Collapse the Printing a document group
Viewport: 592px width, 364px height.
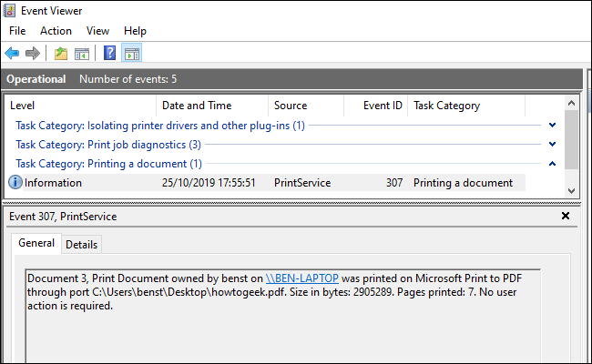[x=552, y=164]
